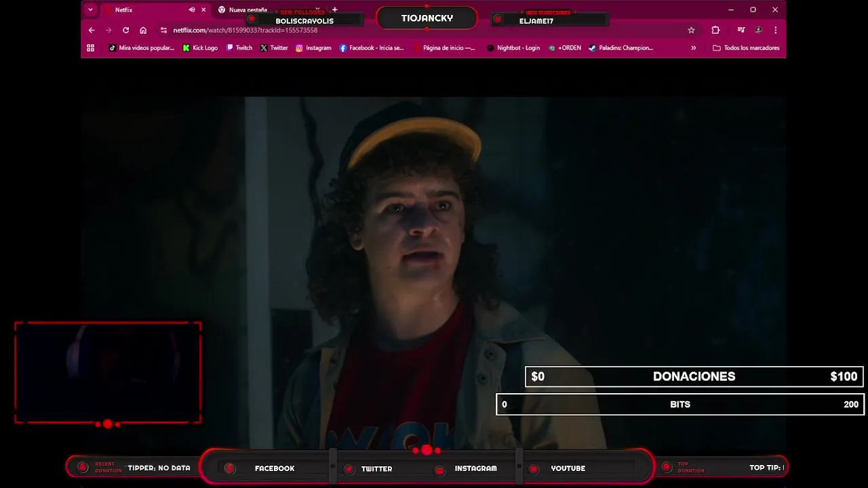The height and width of the screenshot is (488, 868).
Task: Open the Todos los marcadores folder
Action: coord(746,48)
